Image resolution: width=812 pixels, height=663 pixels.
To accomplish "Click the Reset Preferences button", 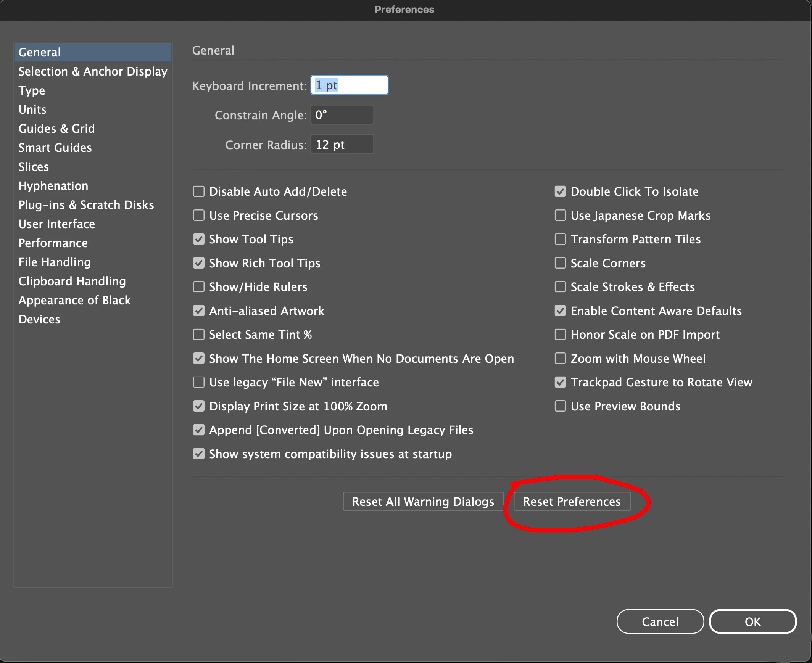I will [571, 502].
